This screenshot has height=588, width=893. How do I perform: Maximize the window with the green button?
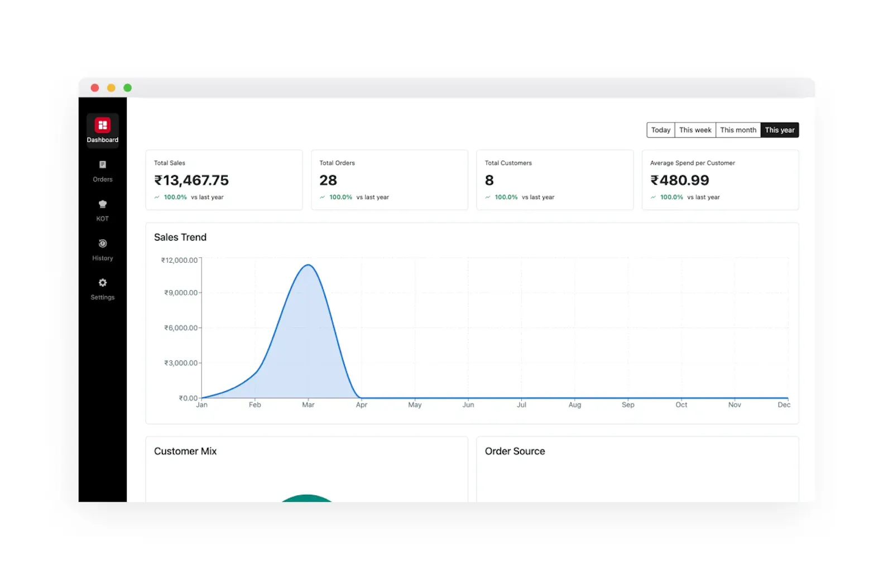(127, 88)
